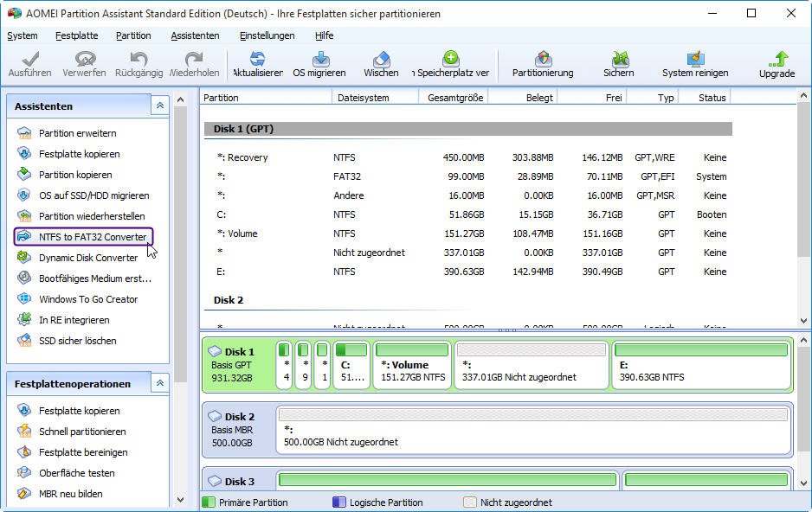Screen dimensions: 812x512
Task: Collapse the Assistenten panel
Action: [160, 106]
